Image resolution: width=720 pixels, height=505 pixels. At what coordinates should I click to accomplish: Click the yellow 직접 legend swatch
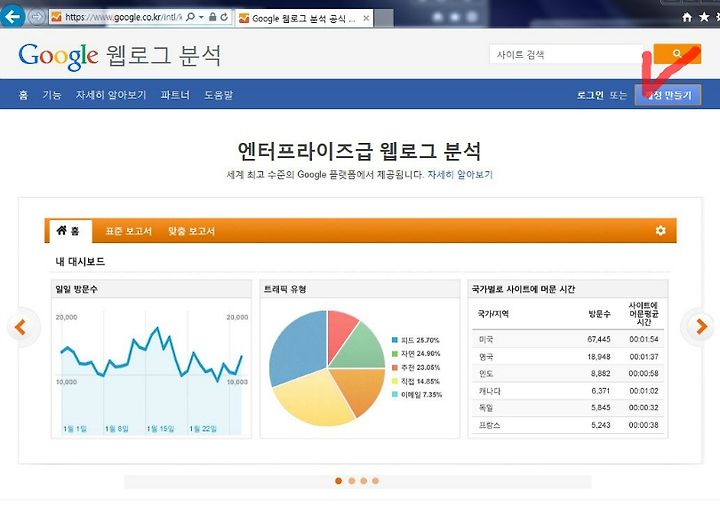(394, 381)
